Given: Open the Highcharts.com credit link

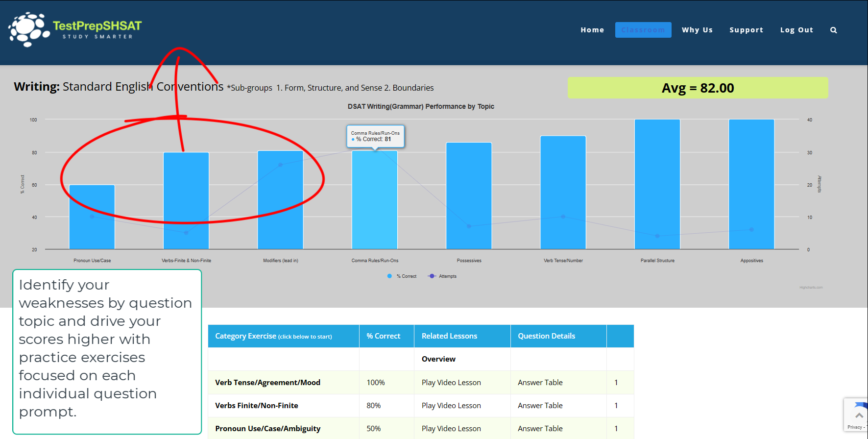Looking at the screenshot, I should click(x=811, y=288).
